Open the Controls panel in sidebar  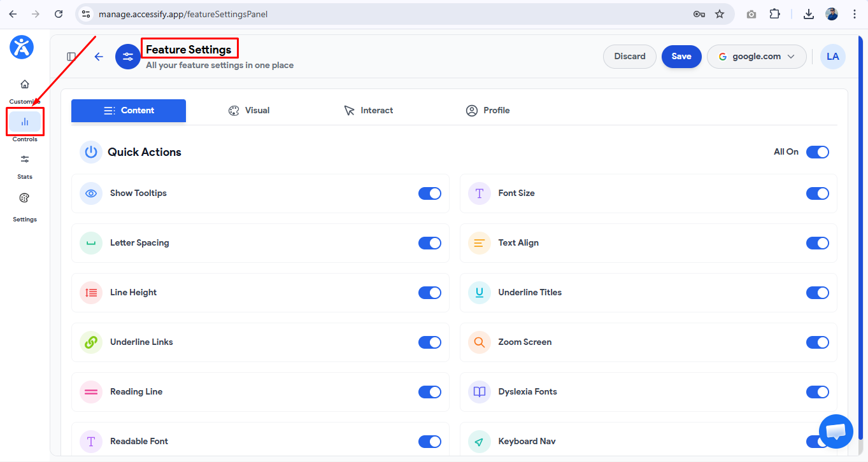tap(24, 122)
